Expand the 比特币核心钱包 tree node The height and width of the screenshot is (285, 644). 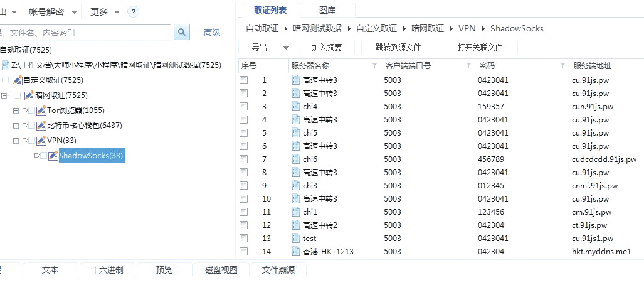[x=16, y=126]
